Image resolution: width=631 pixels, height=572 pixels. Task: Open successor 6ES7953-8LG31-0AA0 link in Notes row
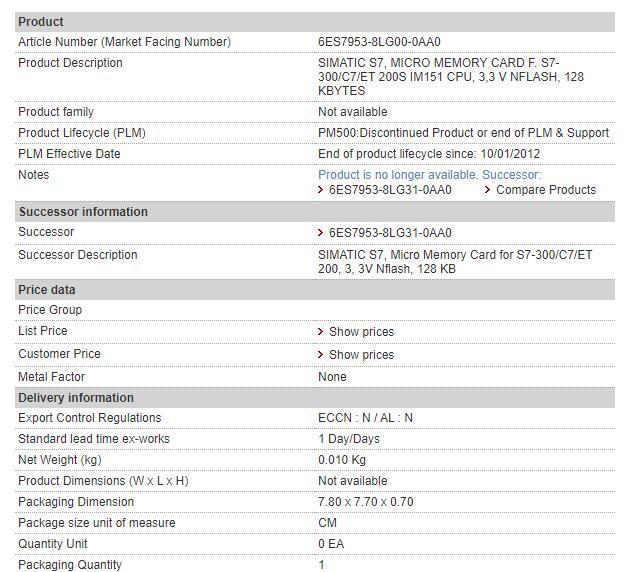[x=390, y=190]
